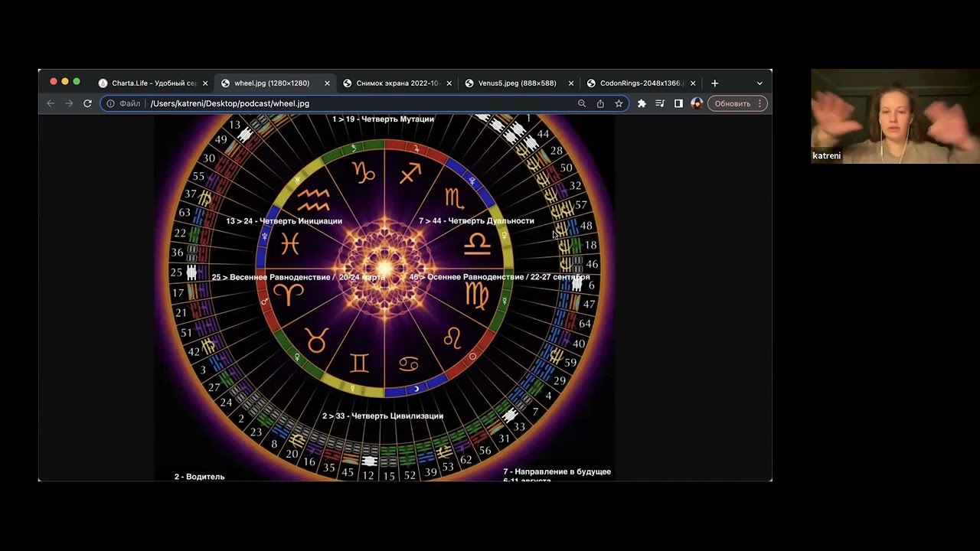Open the media controls icon

coord(660,103)
